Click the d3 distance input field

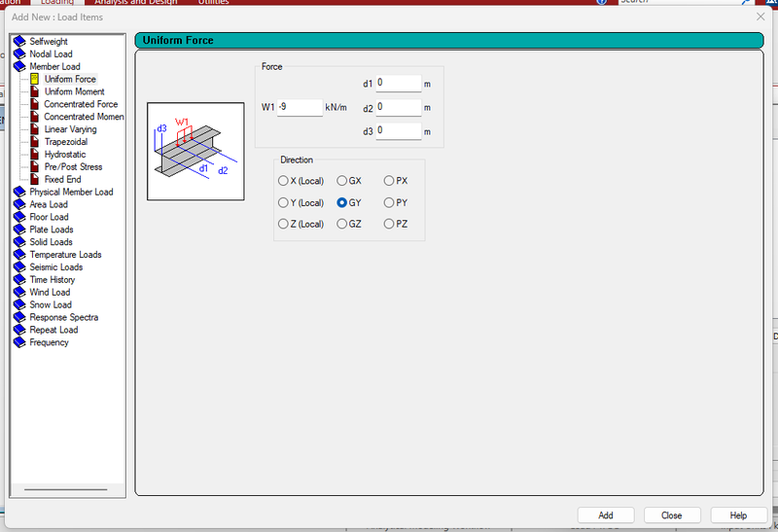point(399,131)
